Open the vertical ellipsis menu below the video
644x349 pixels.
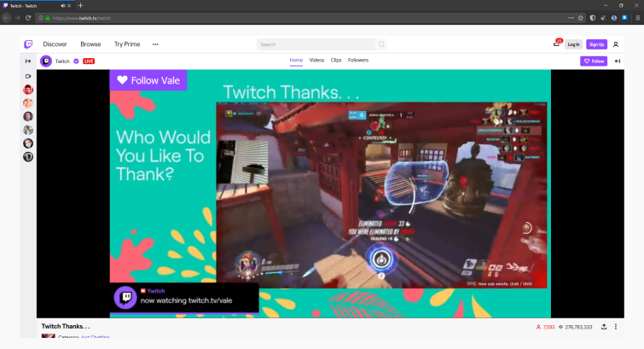[616, 327]
